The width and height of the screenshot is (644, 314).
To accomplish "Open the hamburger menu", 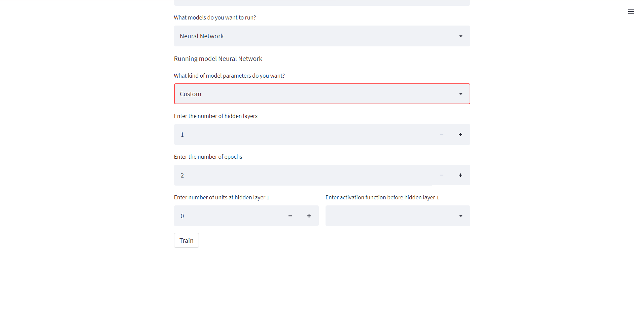I will pyautogui.click(x=631, y=11).
